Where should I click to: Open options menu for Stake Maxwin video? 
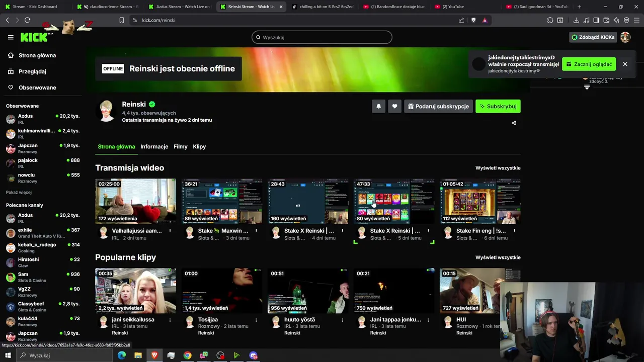[x=256, y=231]
